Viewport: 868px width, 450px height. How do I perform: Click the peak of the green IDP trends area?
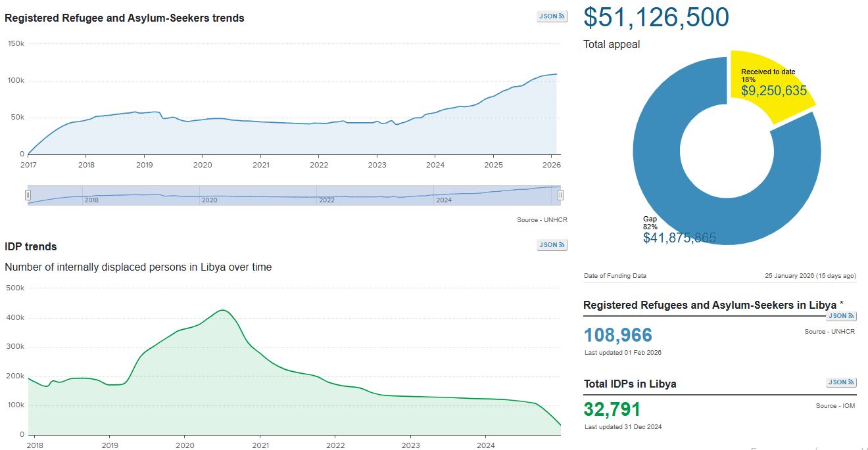(x=223, y=311)
